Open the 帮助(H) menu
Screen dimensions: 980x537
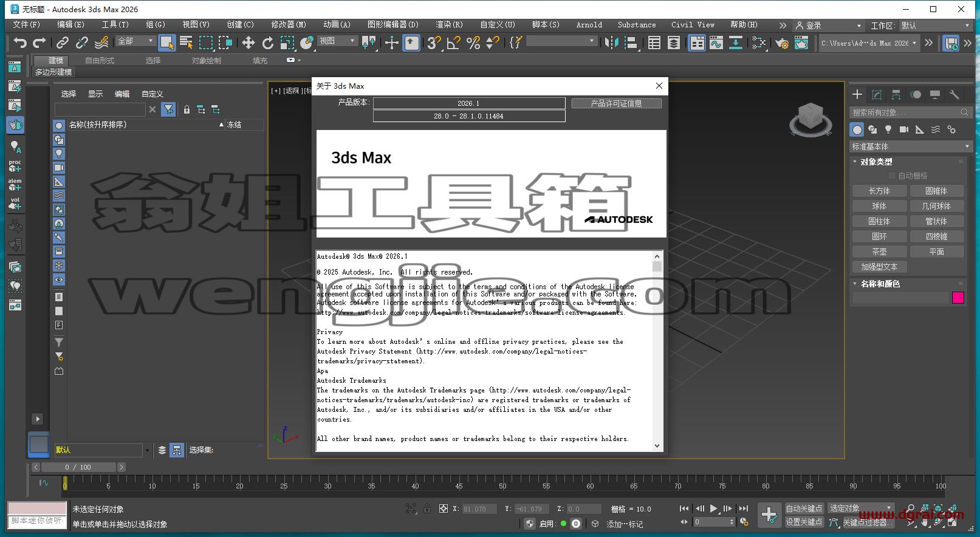pyautogui.click(x=744, y=25)
